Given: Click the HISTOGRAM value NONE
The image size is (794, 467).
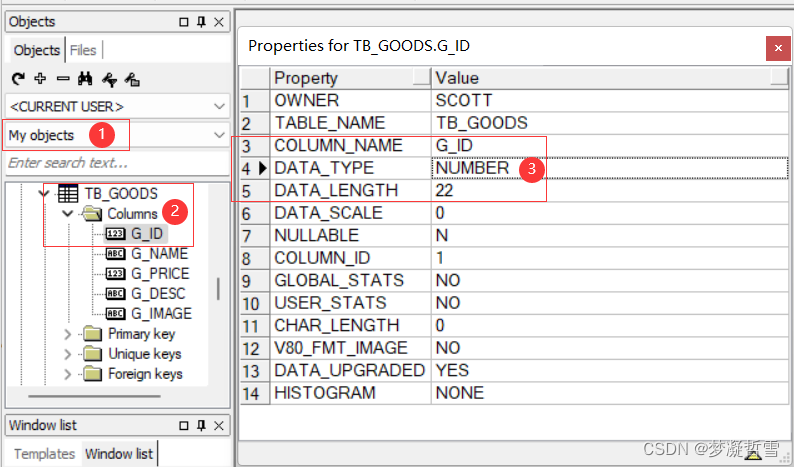Looking at the screenshot, I should point(610,393).
